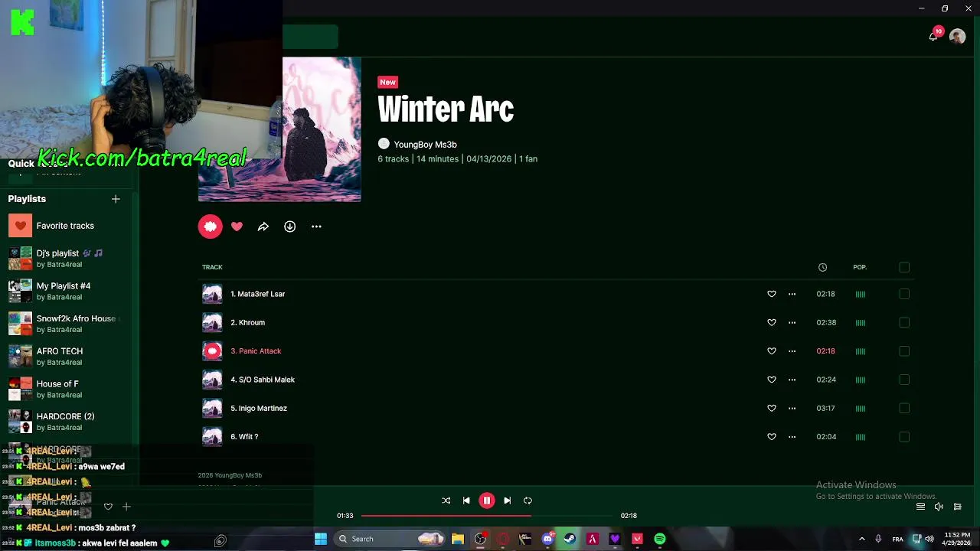Favorite the track Panic Attack
Screen dimensions: 980x551
tap(772, 351)
